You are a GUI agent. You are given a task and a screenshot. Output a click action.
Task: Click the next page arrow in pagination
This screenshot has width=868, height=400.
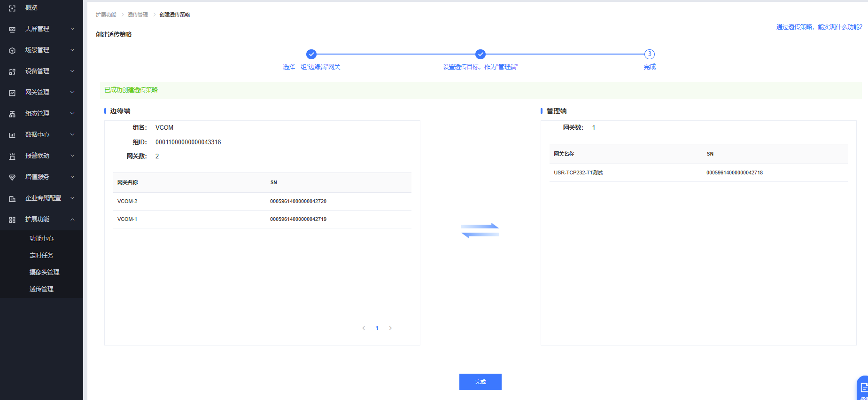[x=390, y=328]
